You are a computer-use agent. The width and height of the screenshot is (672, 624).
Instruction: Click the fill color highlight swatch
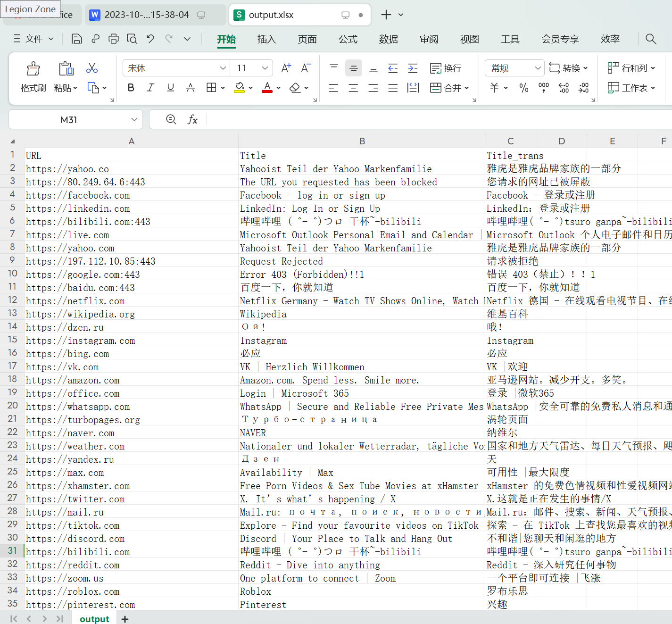point(240,88)
